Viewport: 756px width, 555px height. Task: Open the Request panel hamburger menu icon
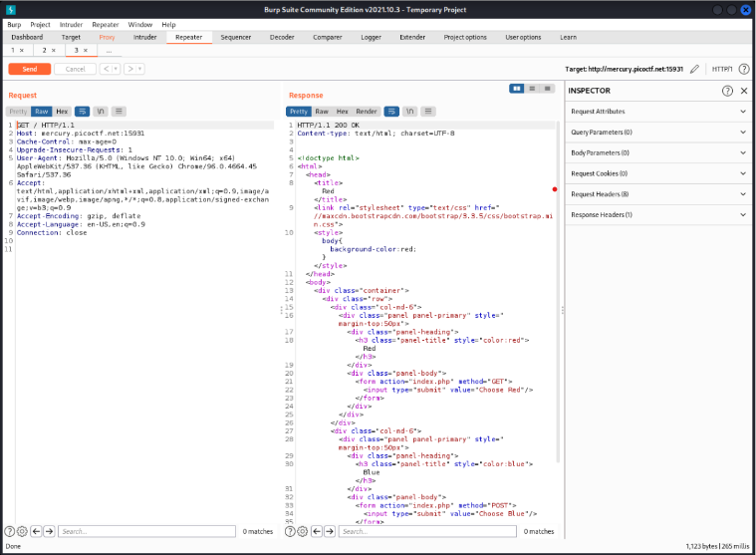119,112
